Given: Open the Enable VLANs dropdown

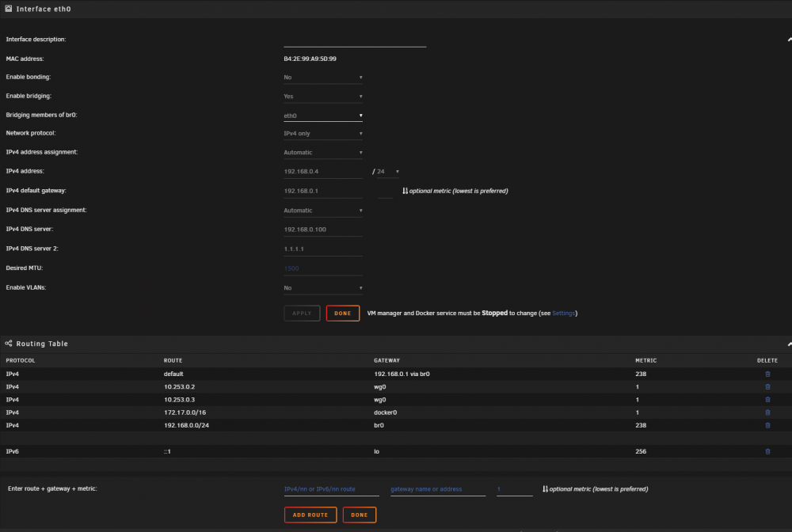Looking at the screenshot, I should tap(323, 287).
